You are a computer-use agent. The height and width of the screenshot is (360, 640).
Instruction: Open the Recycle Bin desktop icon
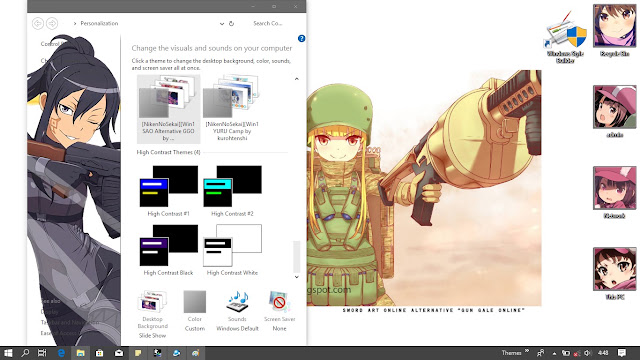click(x=614, y=31)
